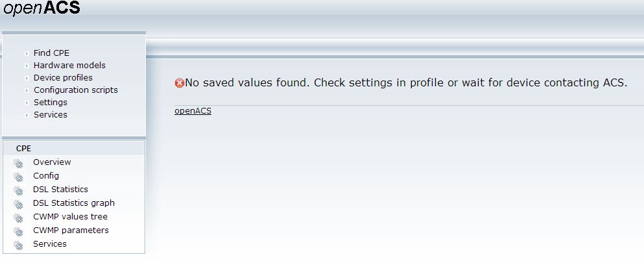Click the red error icon in message
The height and width of the screenshot is (261, 644).
(180, 83)
